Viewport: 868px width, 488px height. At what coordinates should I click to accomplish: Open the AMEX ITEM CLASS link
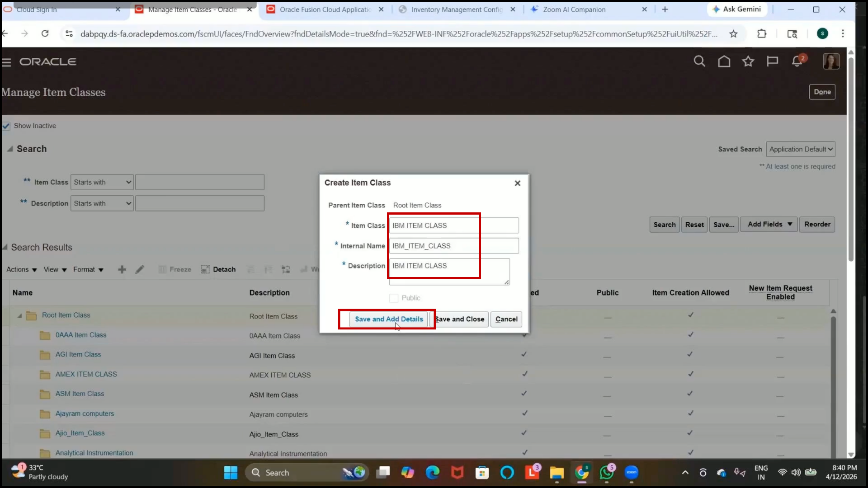point(86,374)
